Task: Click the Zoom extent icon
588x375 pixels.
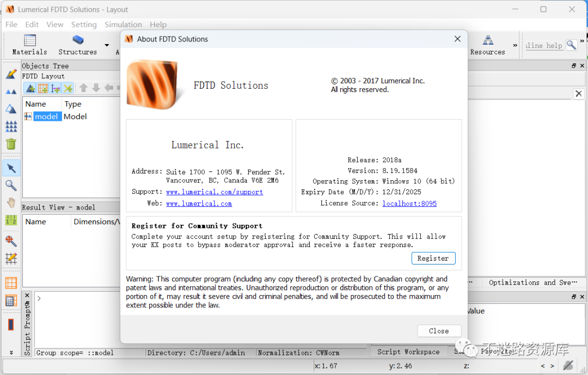Action: click(x=11, y=241)
